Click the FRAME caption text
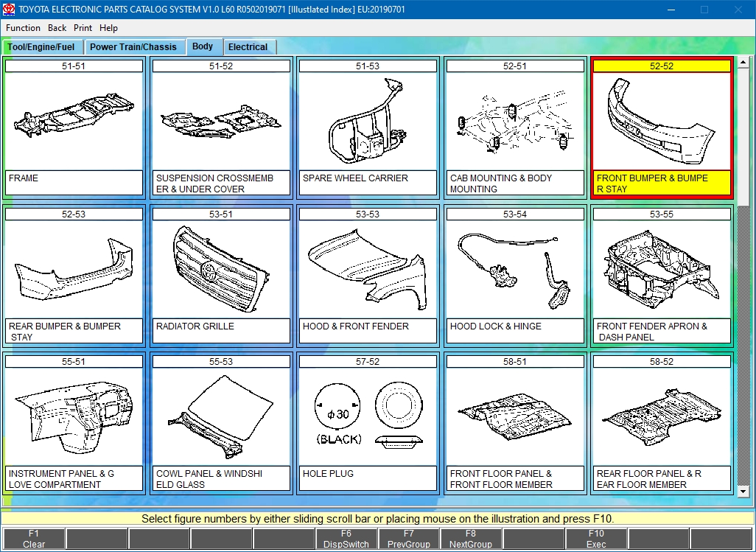Image resolution: width=756 pixels, height=552 pixels. (x=23, y=178)
